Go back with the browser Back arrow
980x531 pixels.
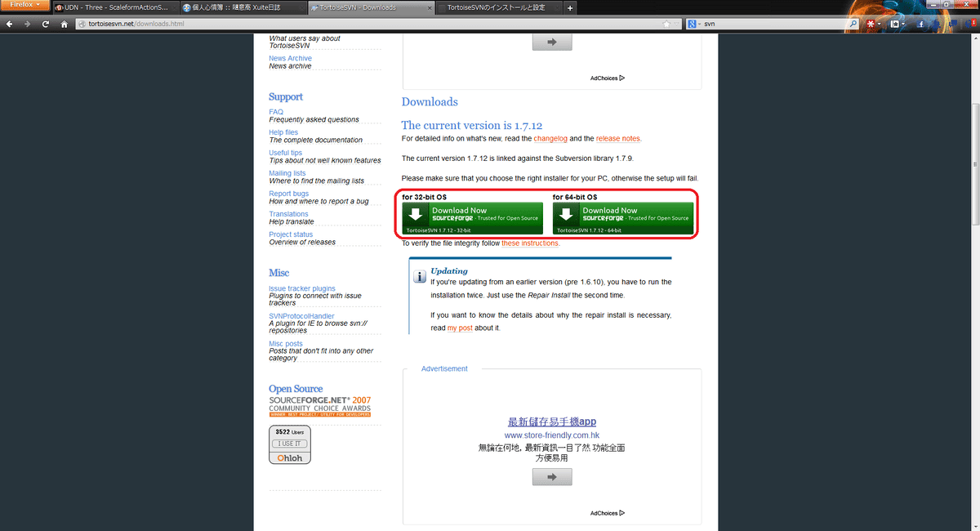tap(10, 25)
